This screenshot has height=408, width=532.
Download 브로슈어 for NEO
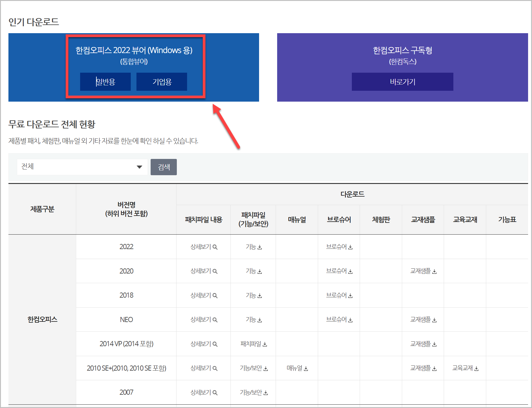[x=339, y=320]
